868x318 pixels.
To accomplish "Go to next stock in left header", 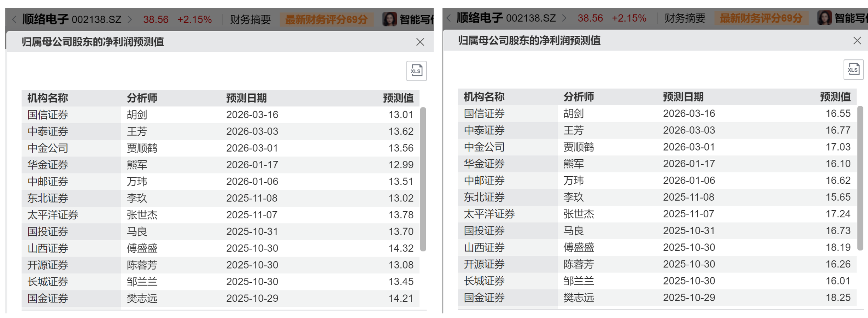I will coord(130,19).
